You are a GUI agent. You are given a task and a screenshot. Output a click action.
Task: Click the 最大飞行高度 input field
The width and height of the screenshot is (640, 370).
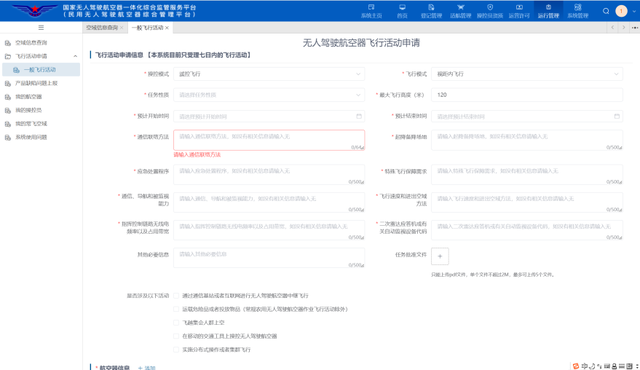click(527, 95)
